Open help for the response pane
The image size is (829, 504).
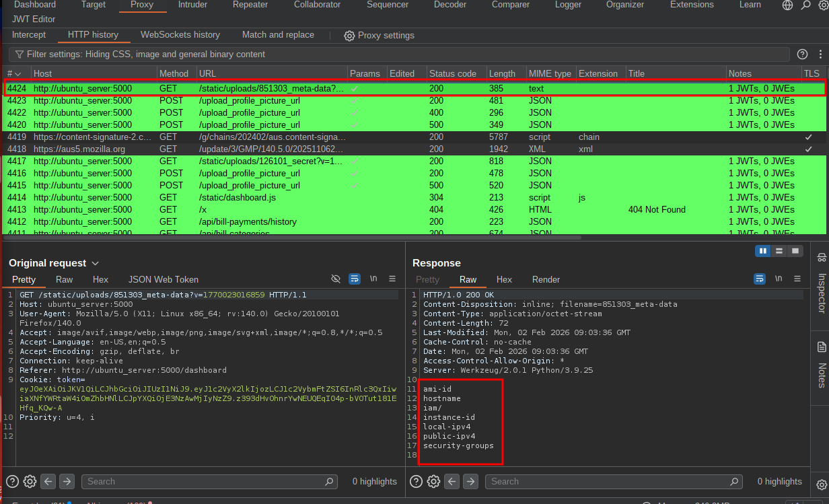(416, 481)
